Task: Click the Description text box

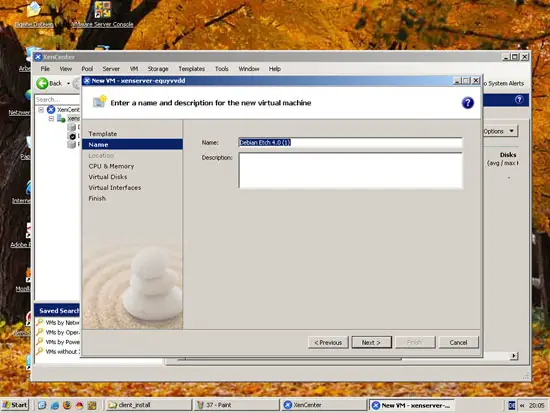Action: pos(350,170)
